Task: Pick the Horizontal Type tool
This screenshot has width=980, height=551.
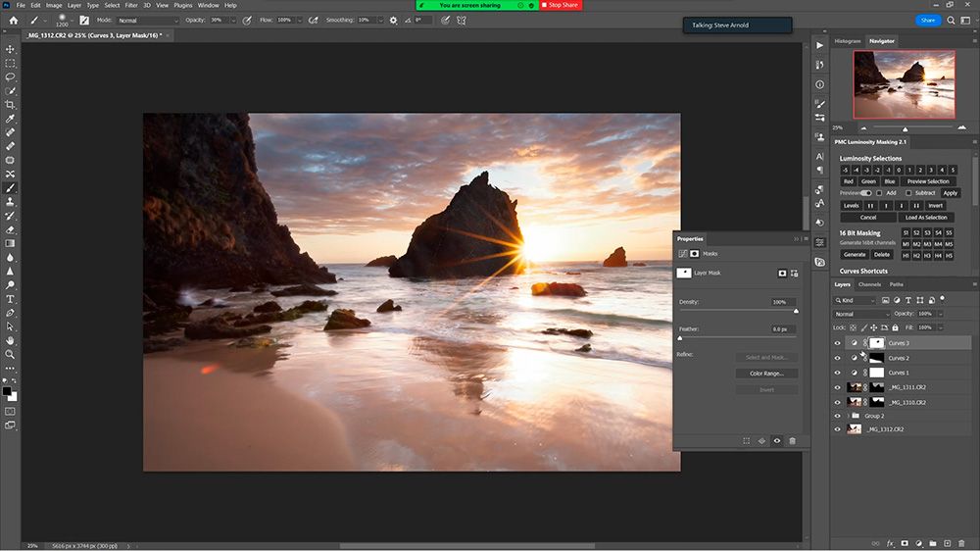Action: click(x=11, y=298)
